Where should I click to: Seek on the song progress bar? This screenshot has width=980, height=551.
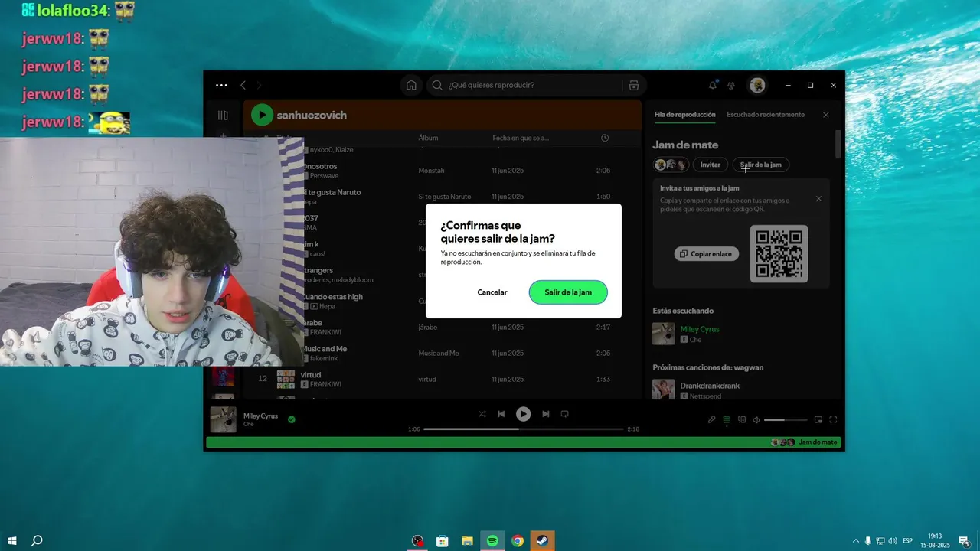(524, 429)
